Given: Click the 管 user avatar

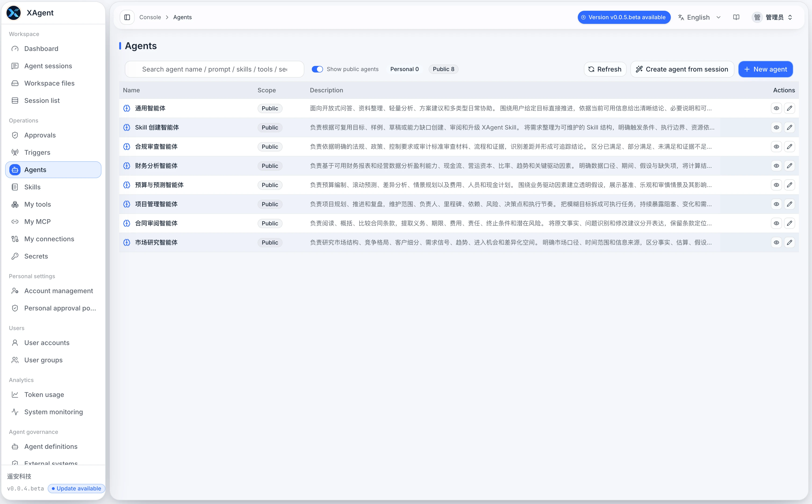Looking at the screenshot, I should pyautogui.click(x=757, y=17).
